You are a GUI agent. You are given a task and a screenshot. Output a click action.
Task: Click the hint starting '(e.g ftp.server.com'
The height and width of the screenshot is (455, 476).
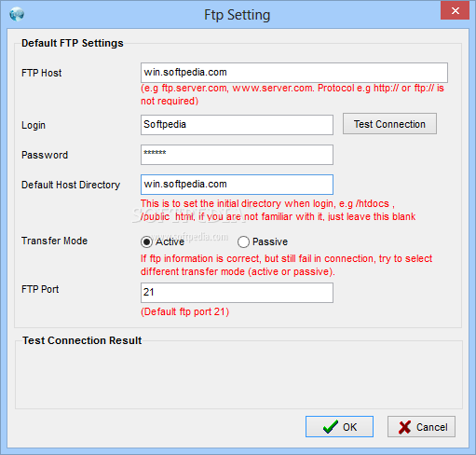pos(292,94)
